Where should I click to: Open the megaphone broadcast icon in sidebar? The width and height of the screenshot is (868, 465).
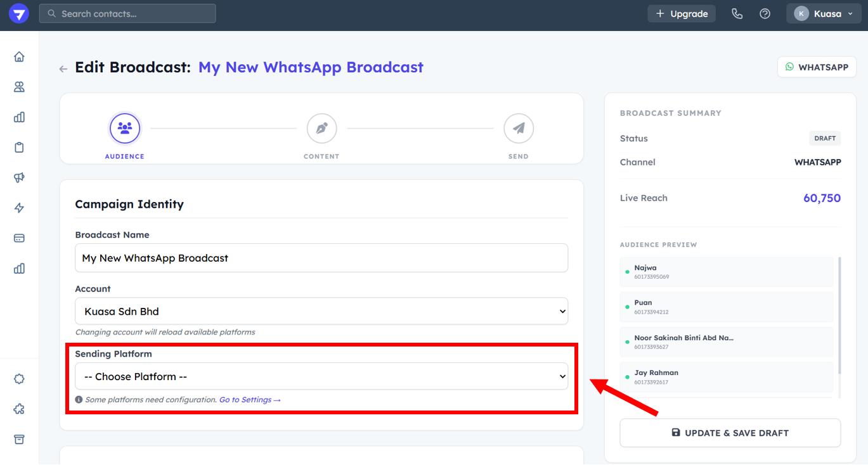click(x=19, y=178)
